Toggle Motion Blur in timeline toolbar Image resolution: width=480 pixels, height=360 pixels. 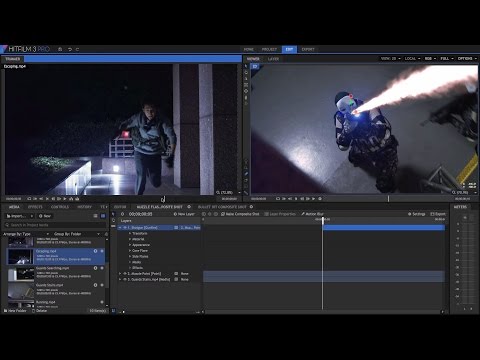[x=312, y=214]
